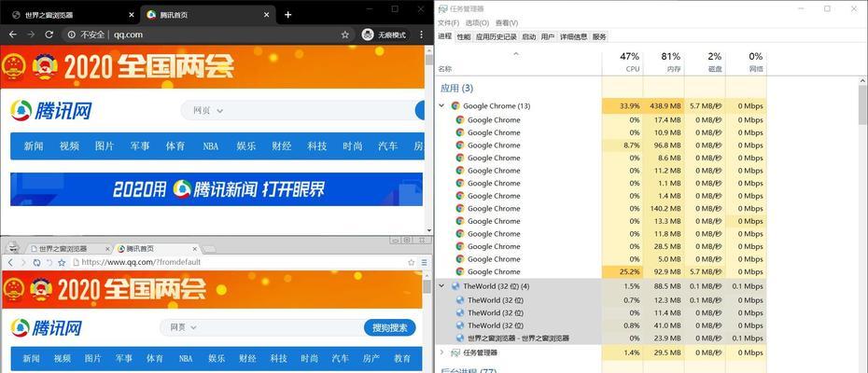868x373 pixels.
Task: Open 教育 in TheWorld page nav bar
Action: tap(402, 359)
